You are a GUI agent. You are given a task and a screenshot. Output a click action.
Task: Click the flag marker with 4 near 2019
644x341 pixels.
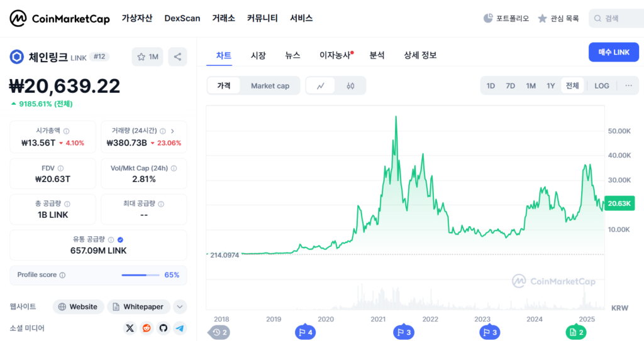click(305, 332)
